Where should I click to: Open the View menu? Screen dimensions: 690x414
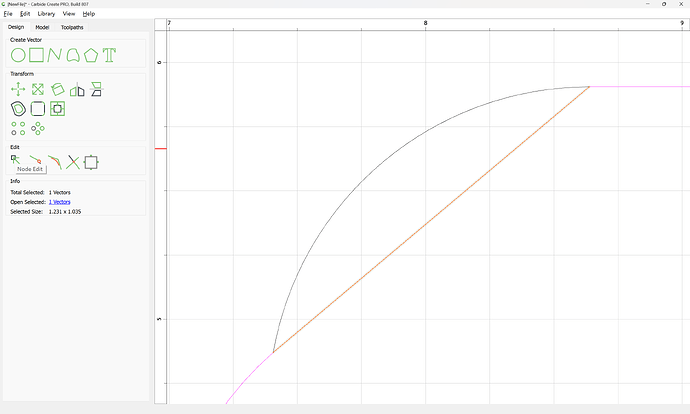(69, 14)
